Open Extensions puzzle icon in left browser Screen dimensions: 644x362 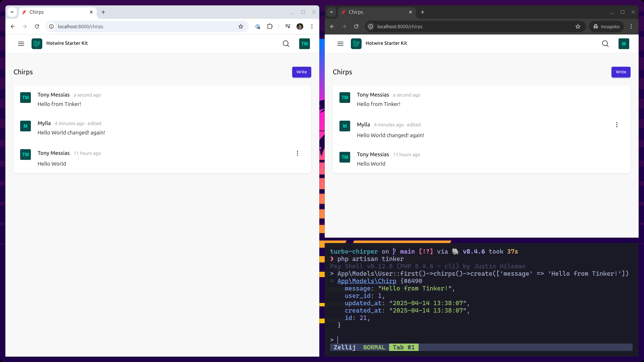coord(270,26)
